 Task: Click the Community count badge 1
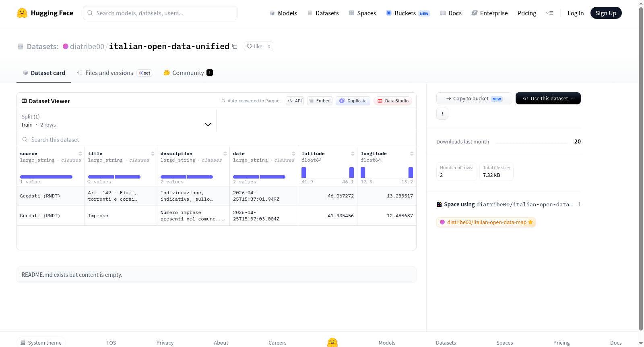click(210, 73)
